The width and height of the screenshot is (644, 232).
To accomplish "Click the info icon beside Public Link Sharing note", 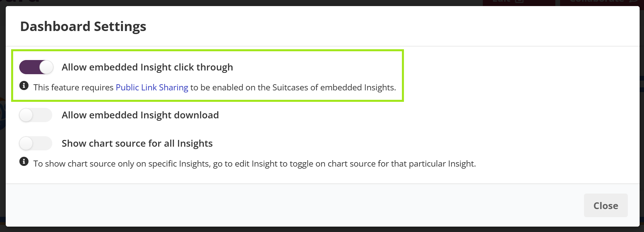I will (24, 86).
